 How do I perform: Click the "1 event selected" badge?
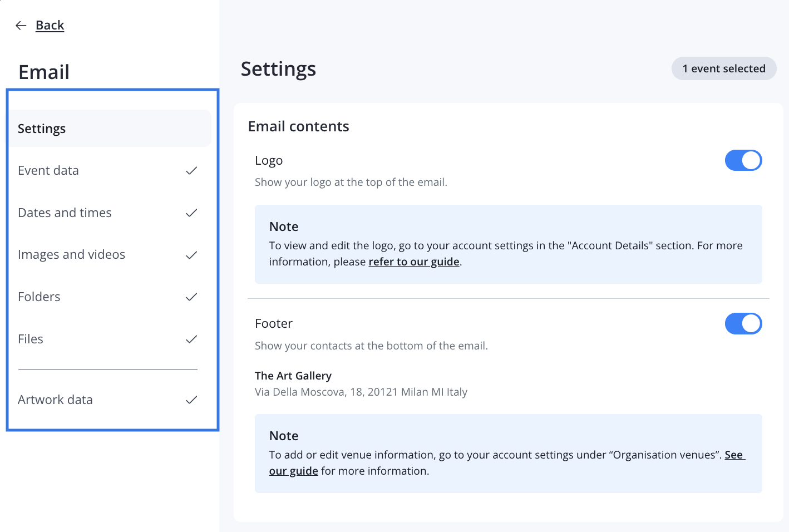click(723, 69)
